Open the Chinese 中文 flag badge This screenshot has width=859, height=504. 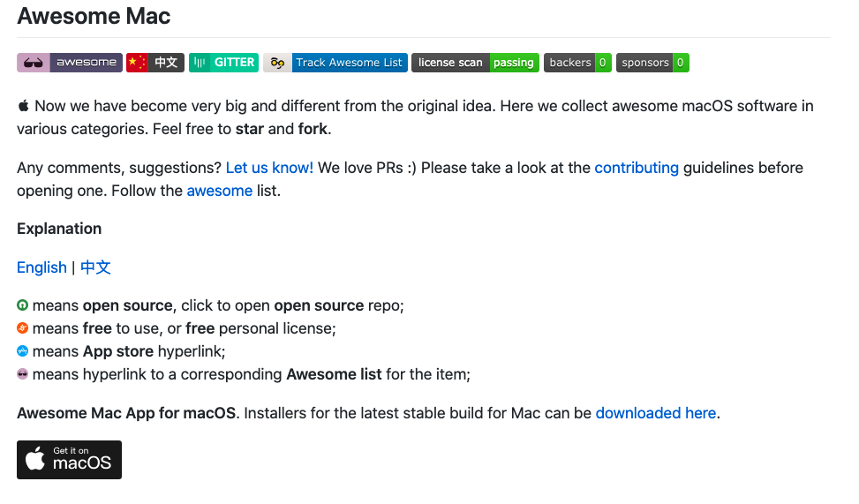pos(155,63)
